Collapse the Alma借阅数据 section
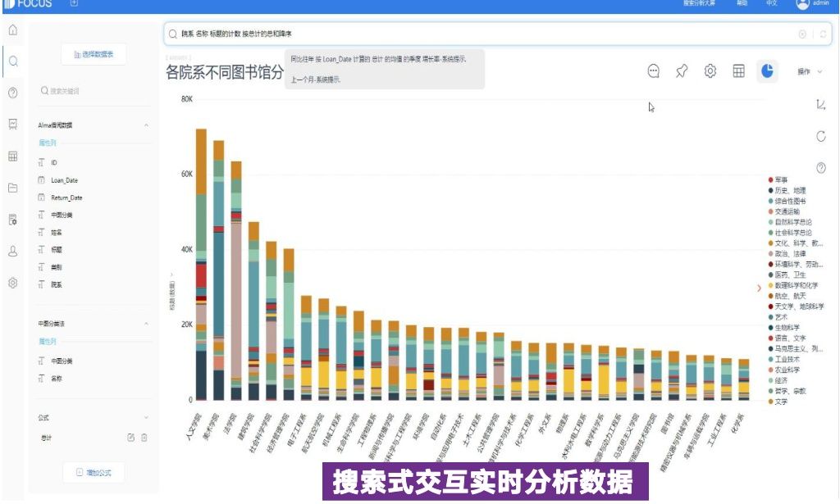The image size is (840, 504). tap(146, 125)
